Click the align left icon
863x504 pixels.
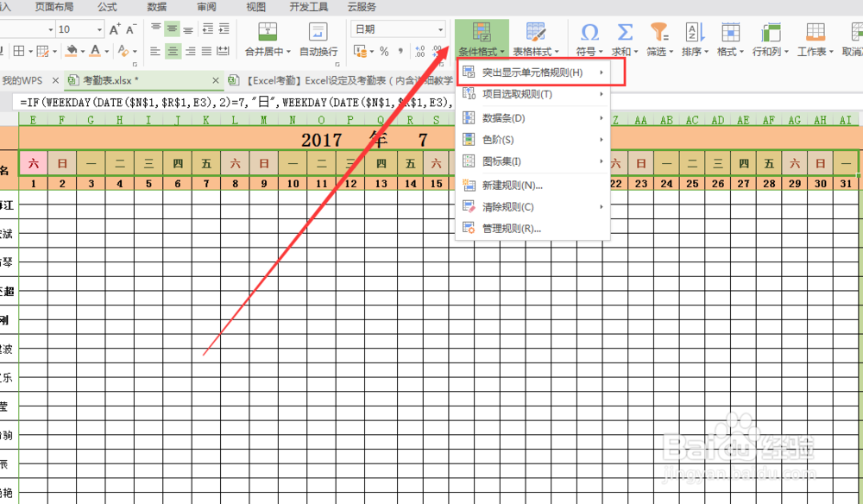pos(155,51)
